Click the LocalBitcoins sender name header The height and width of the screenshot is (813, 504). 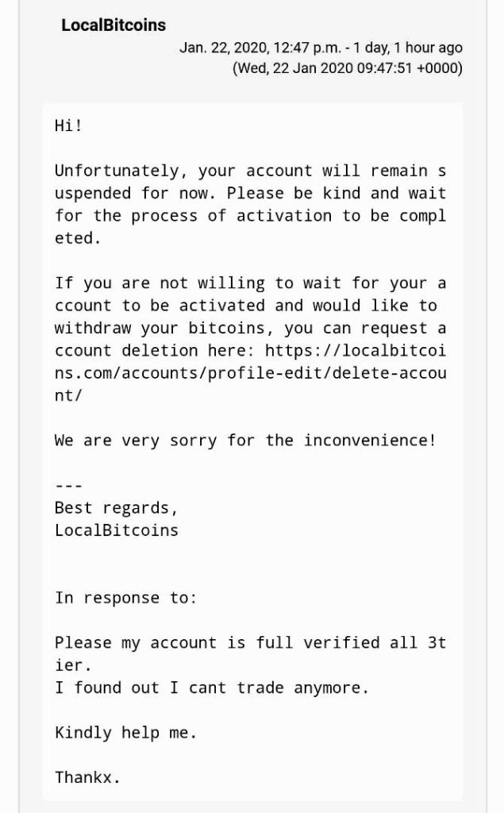[113, 25]
